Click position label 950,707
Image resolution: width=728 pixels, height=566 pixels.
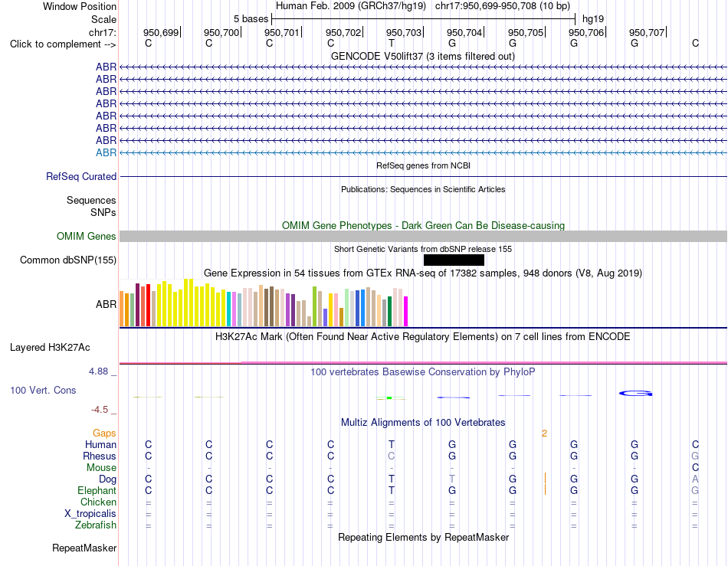[x=647, y=32]
